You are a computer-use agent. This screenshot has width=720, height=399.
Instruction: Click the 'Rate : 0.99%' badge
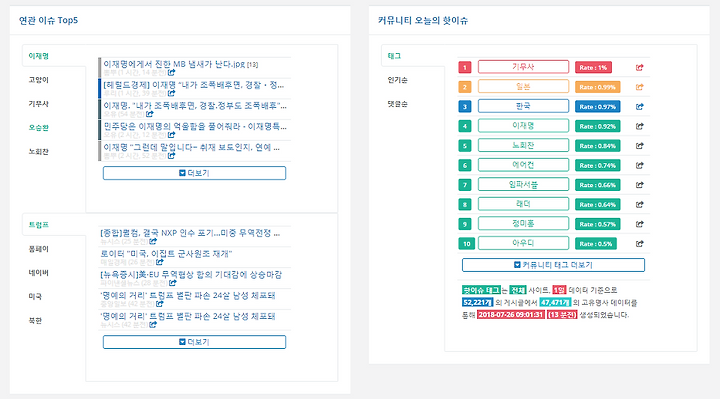pyautogui.click(x=597, y=87)
